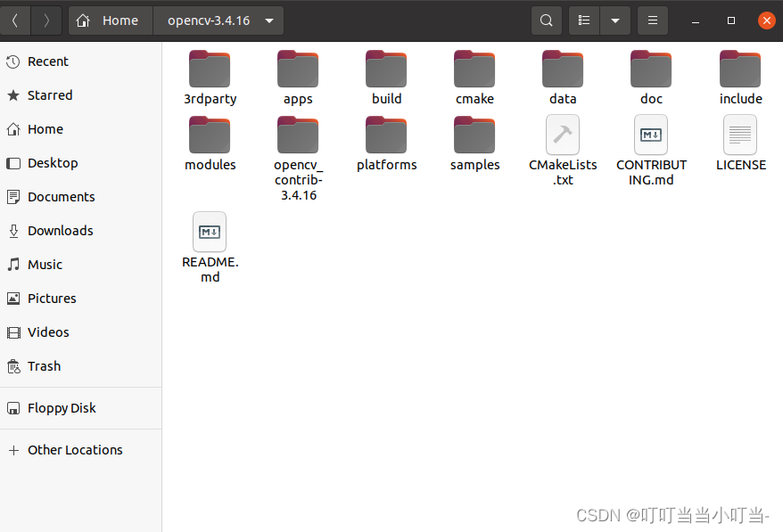Maximize the file manager window
This screenshot has width=783, height=532.
(x=731, y=20)
